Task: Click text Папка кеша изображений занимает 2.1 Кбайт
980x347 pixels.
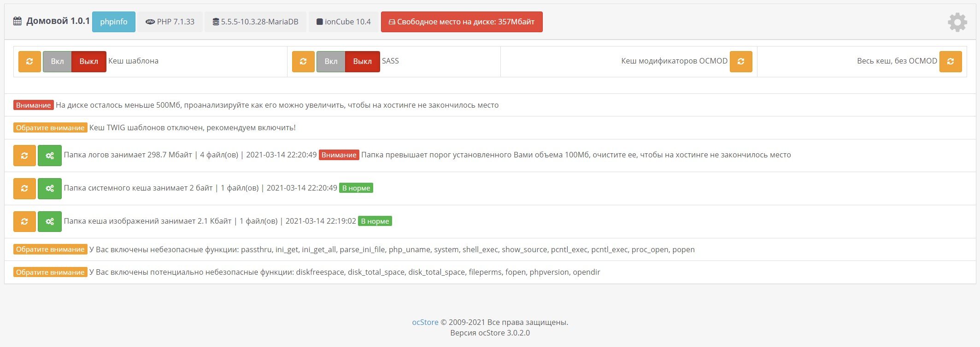Action: pyautogui.click(x=147, y=221)
